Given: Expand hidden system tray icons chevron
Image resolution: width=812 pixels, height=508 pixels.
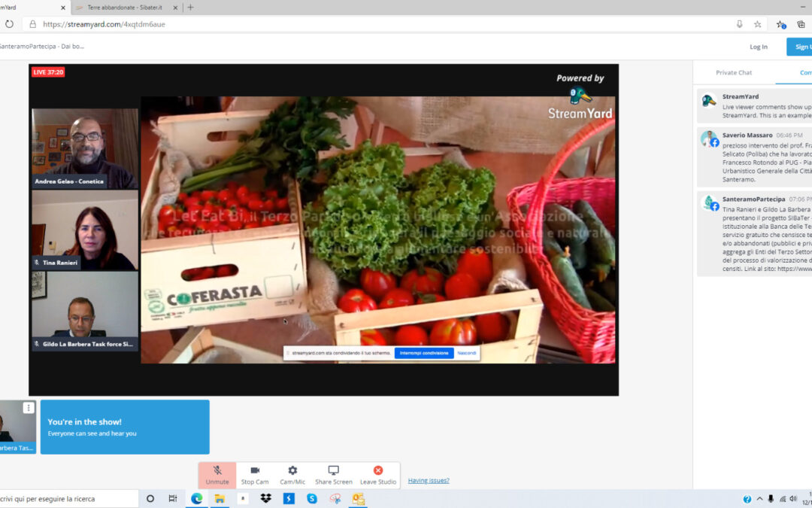Looking at the screenshot, I should [x=759, y=499].
